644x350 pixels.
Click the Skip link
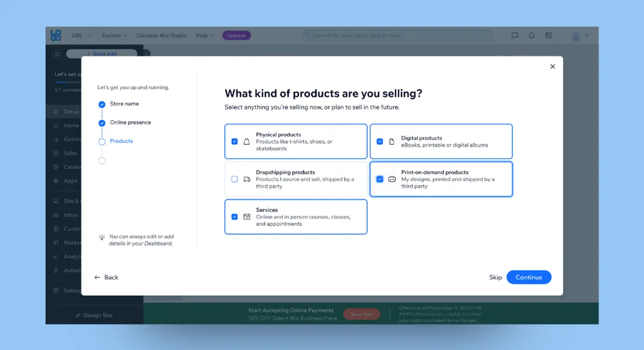(x=495, y=277)
